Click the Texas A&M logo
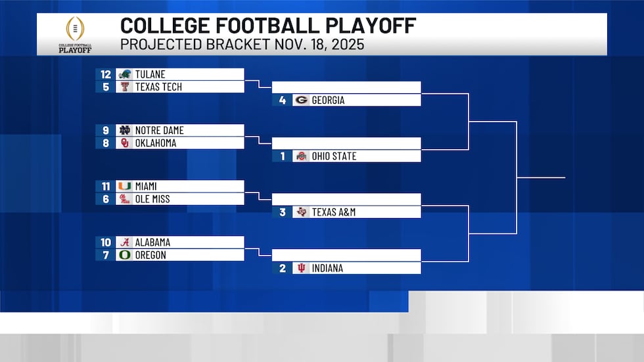644x362 pixels. (301, 212)
